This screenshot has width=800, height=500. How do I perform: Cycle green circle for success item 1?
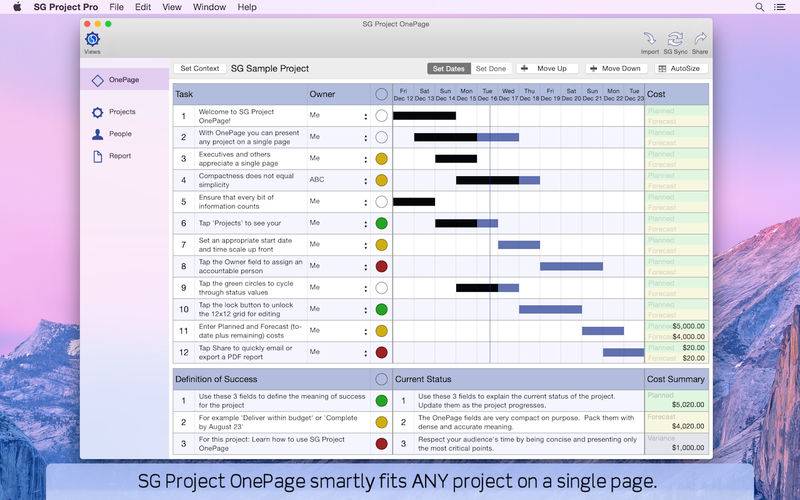(x=381, y=401)
